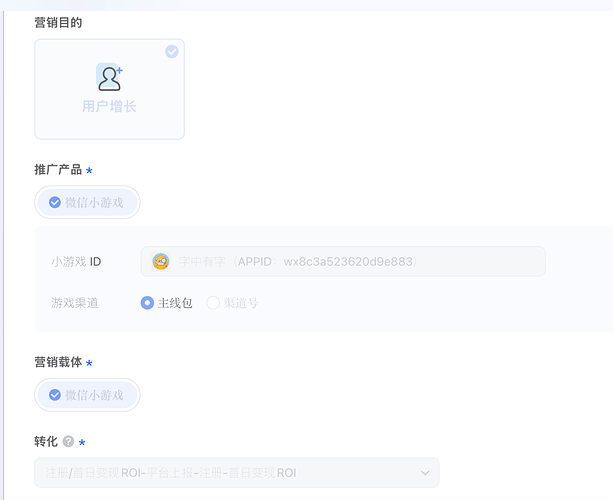The image size is (613, 500).
Task: Click the check icon in 营销载体 微信小游戏
Action: pyautogui.click(x=55, y=395)
